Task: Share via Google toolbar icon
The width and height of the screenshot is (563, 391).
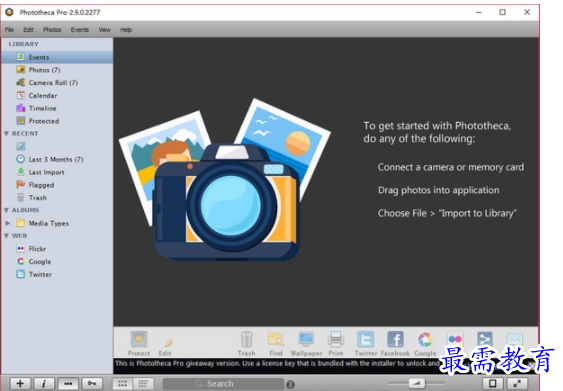Action: pyautogui.click(x=425, y=344)
